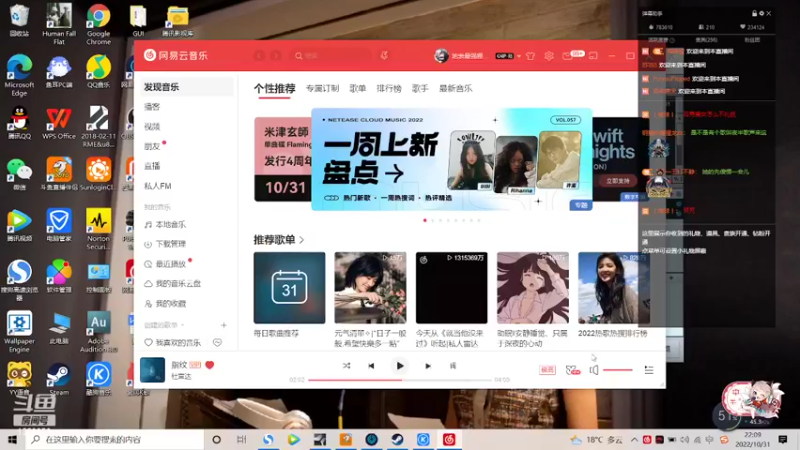Open the 私人雷达 playlist card
Viewport: 800px width, 450px height.
coord(452,288)
